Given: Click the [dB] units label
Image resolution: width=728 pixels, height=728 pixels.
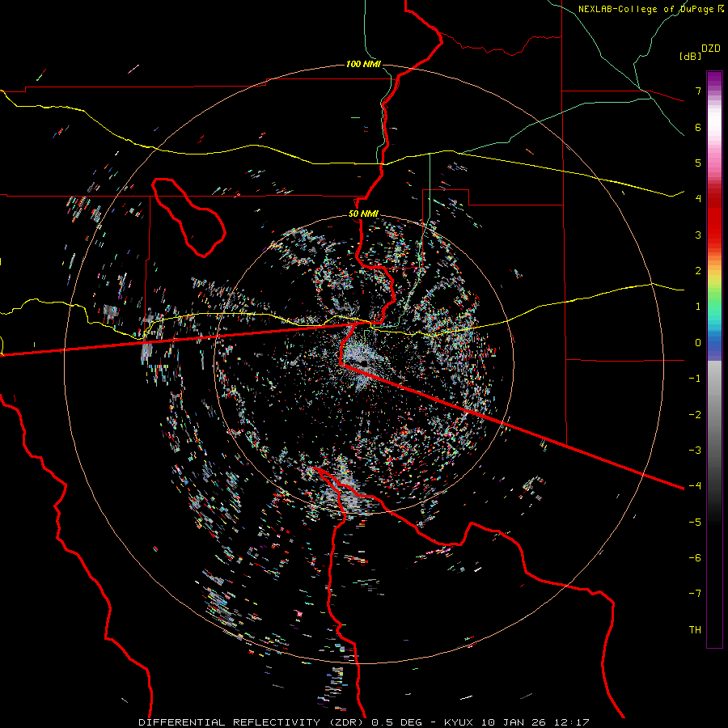Looking at the screenshot, I should (691, 56).
